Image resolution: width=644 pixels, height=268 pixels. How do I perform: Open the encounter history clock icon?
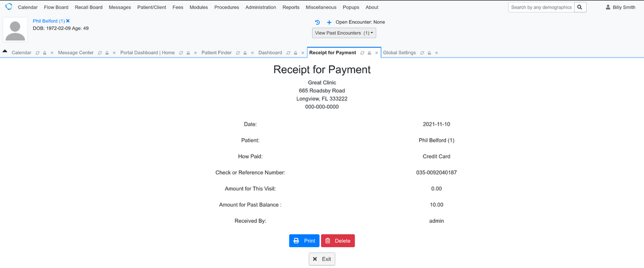(x=317, y=22)
